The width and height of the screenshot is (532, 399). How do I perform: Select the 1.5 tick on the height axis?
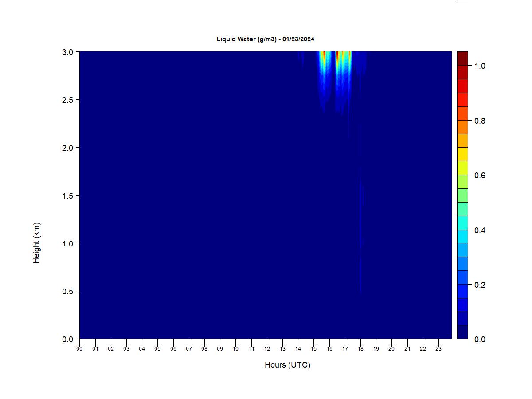[68, 196]
